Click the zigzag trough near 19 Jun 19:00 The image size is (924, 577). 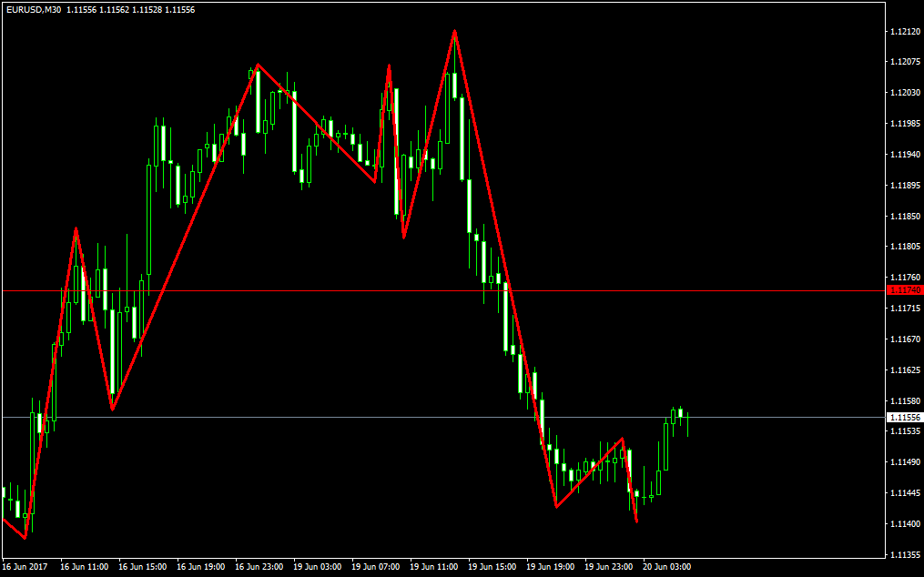click(x=555, y=506)
